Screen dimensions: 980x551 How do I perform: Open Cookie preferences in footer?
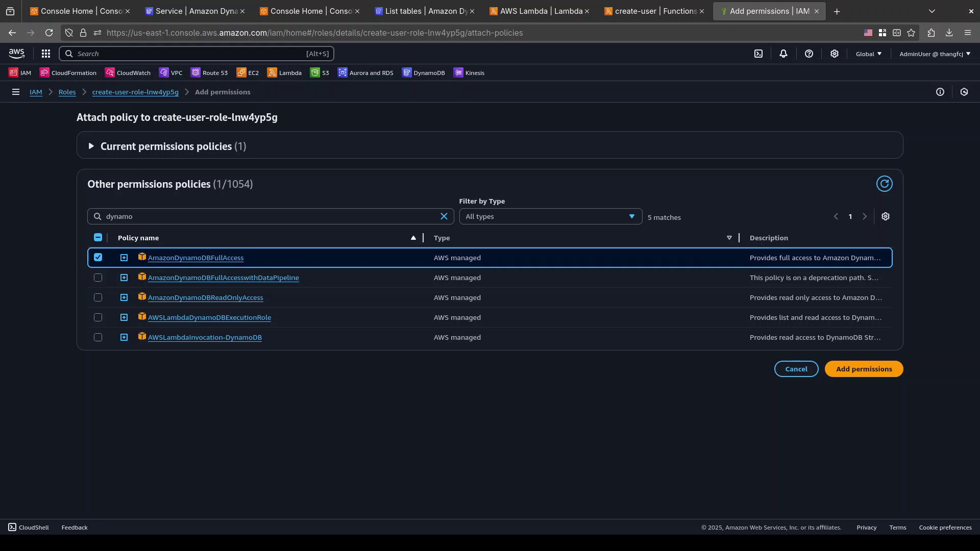click(945, 528)
